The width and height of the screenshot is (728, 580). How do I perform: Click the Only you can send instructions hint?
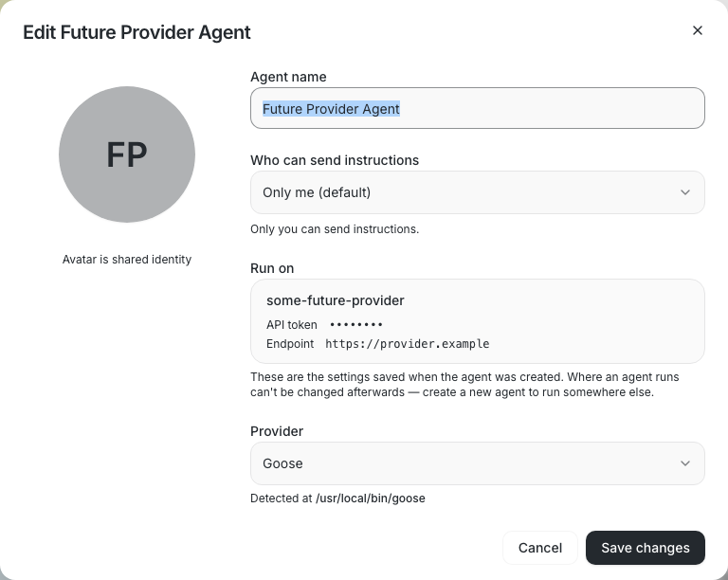(335, 229)
